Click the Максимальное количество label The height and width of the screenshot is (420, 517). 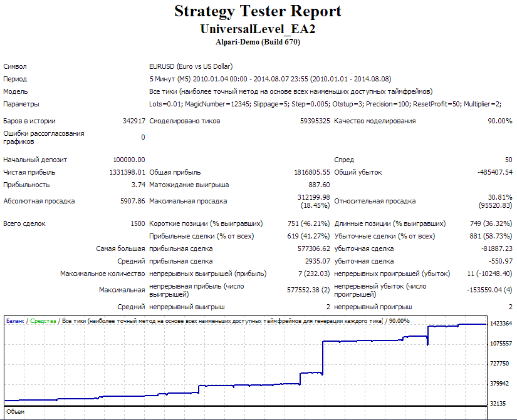click(x=103, y=274)
